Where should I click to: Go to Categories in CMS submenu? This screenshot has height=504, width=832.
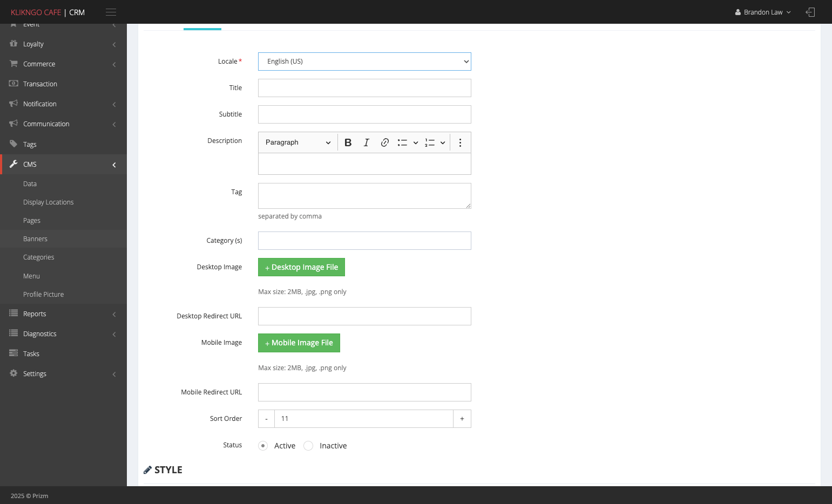[x=38, y=257]
